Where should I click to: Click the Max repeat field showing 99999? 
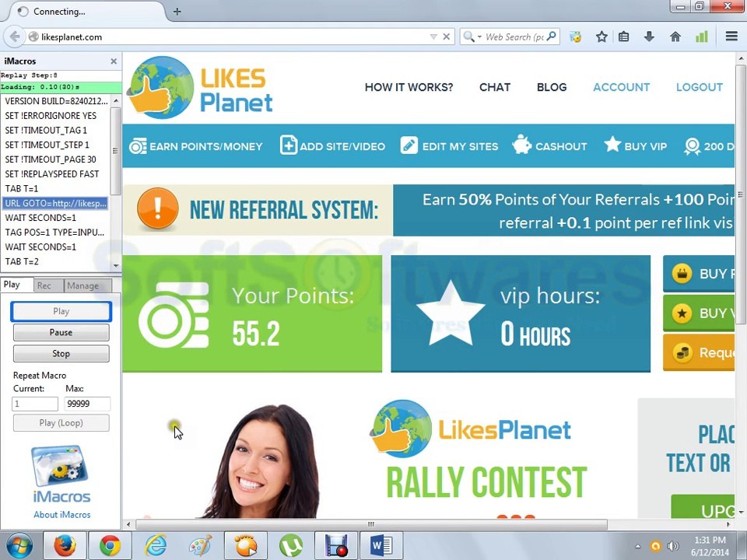[87, 404]
